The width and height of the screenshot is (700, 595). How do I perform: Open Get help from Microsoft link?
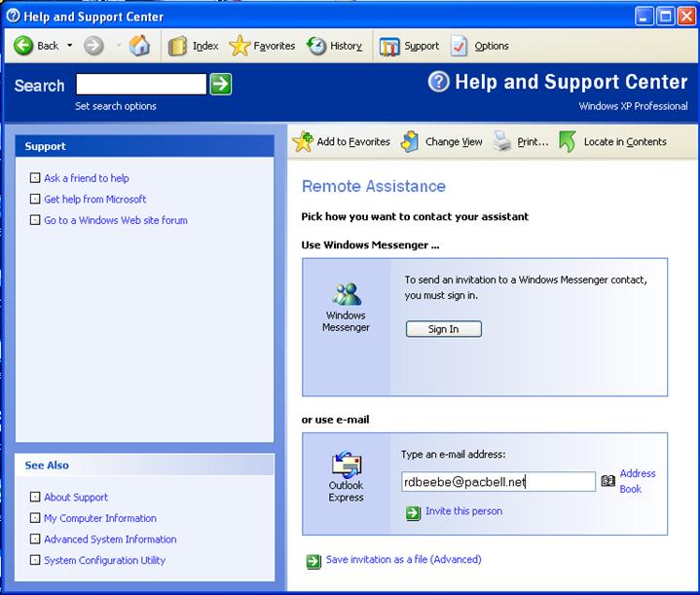pos(95,200)
